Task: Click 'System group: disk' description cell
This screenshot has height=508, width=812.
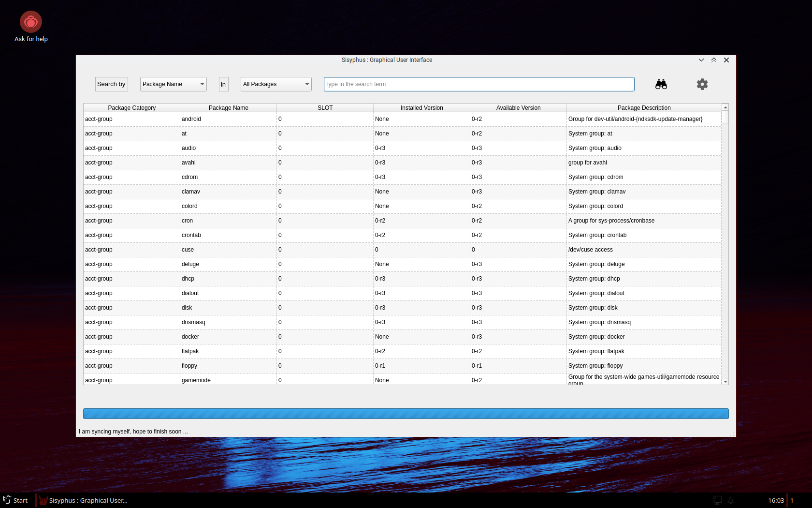Action: click(x=644, y=308)
